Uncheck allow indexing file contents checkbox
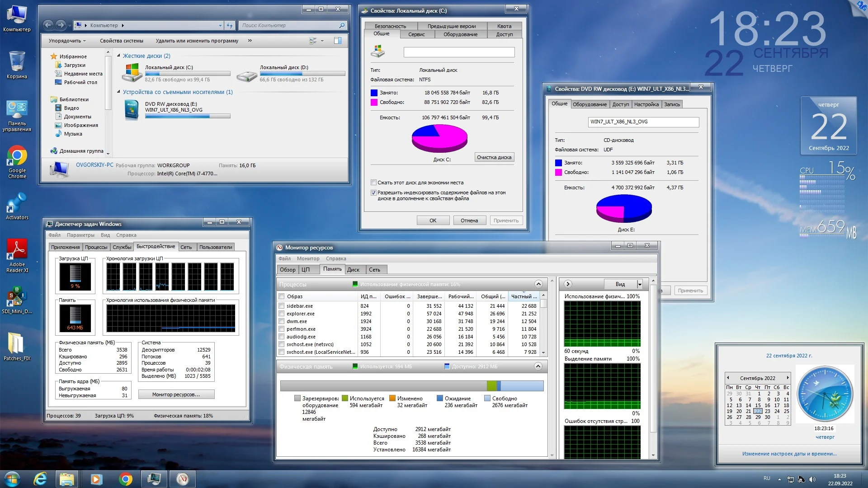Image resolution: width=868 pixels, height=488 pixels. coord(373,192)
